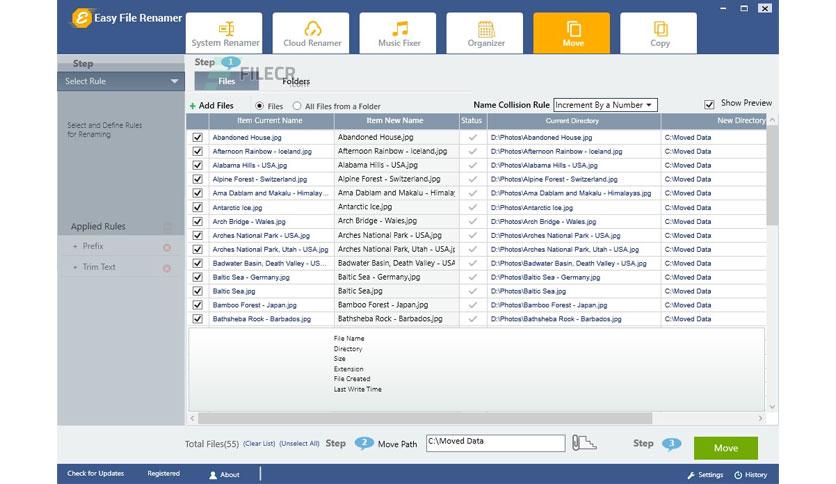Screen dimensions: 836x484
Task: Remove the Prefix applied rule
Action: 167,247
